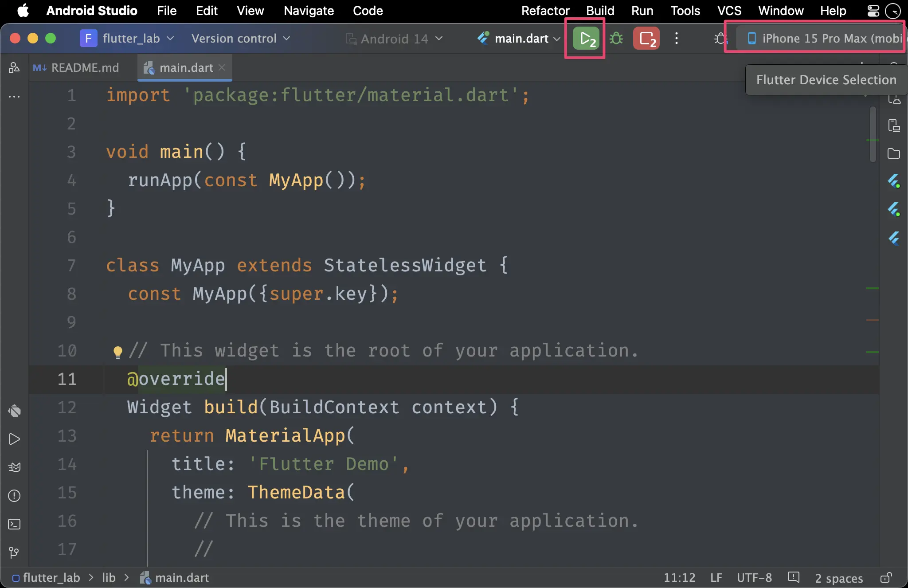908x588 pixels.
Task: Click the 'StatelessWidget' class name text
Action: 405,265
